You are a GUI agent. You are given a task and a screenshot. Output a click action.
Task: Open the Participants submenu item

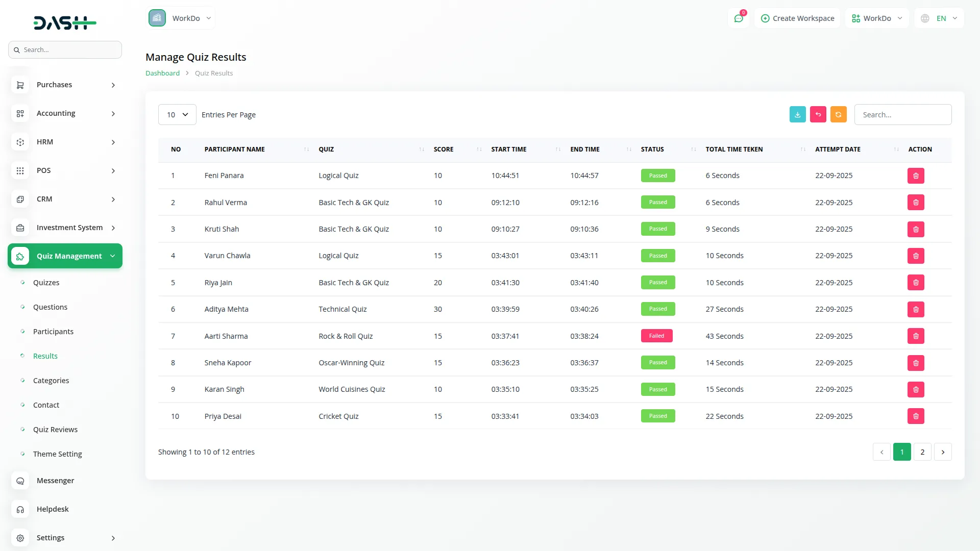click(53, 332)
